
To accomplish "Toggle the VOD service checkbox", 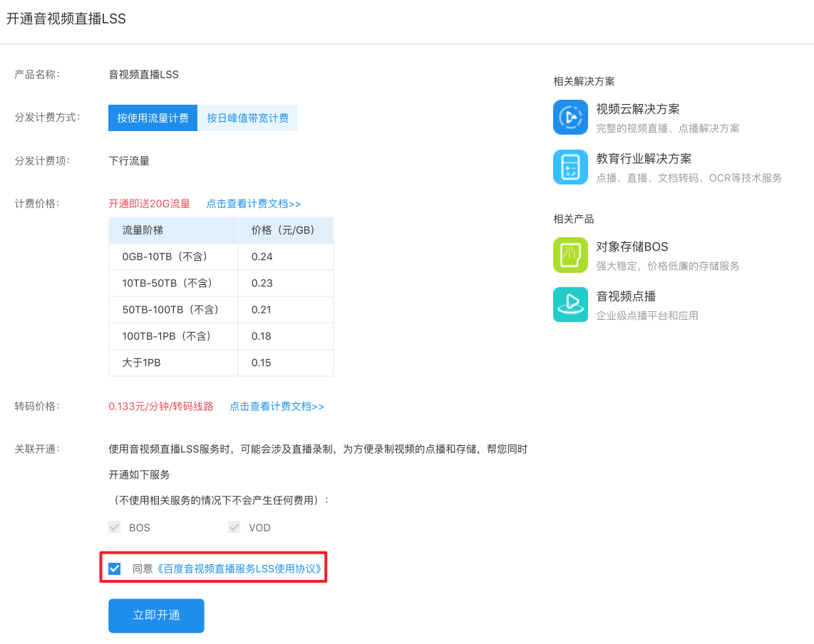I will tap(234, 527).
